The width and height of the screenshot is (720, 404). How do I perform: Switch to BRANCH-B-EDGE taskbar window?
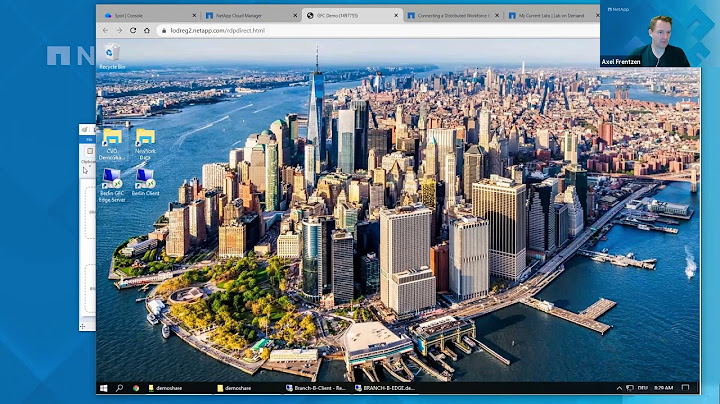pyautogui.click(x=385, y=388)
